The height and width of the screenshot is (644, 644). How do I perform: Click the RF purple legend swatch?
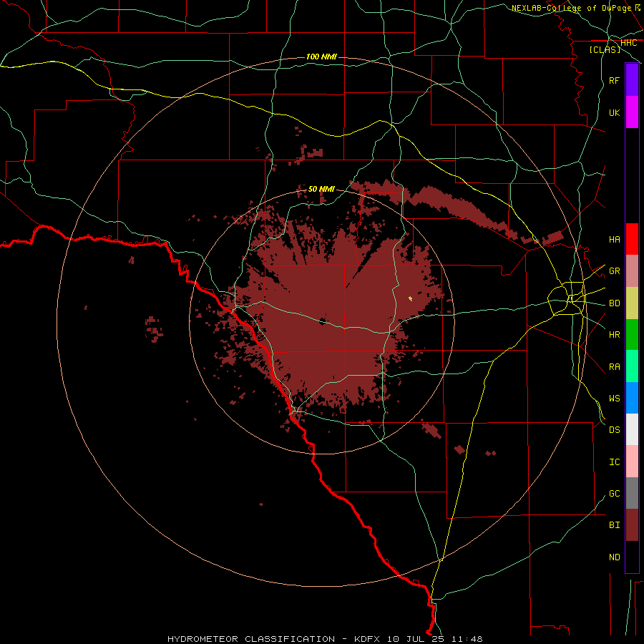[632, 80]
